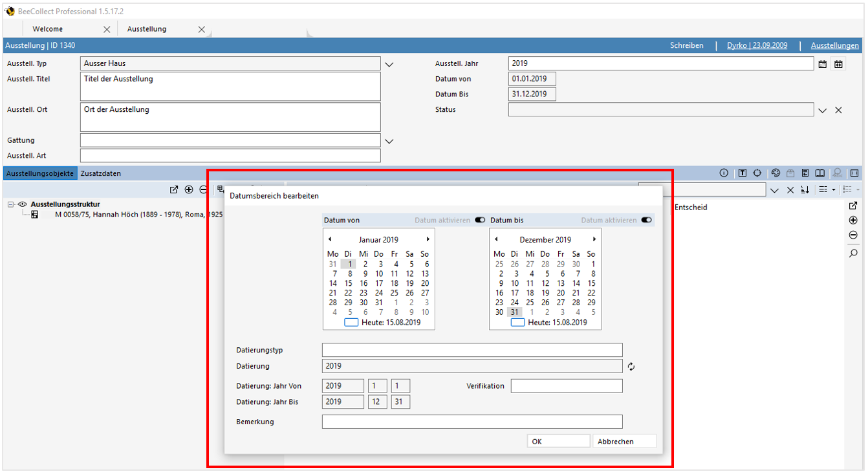
Task: Select day 15 in the Januar 2019 calendar
Action: (348, 283)
